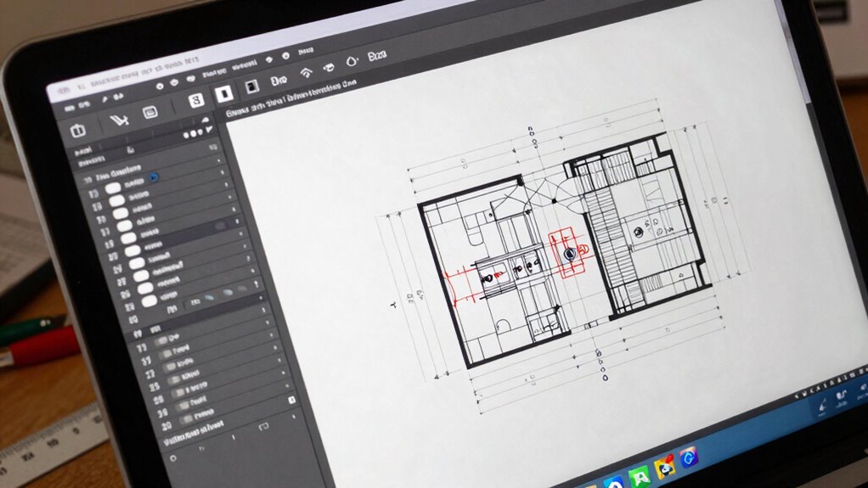Image resolution: width=868 pixels, height=488 pixels.
Task: Click the text button right of frame icon
Action: [279, 81]
